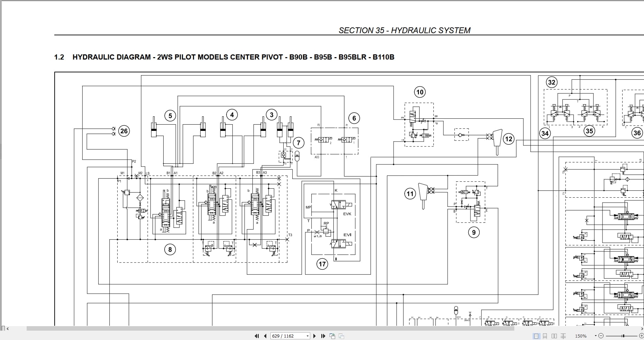
Task: Click component callout number 36
Action: tap(637, 133)
